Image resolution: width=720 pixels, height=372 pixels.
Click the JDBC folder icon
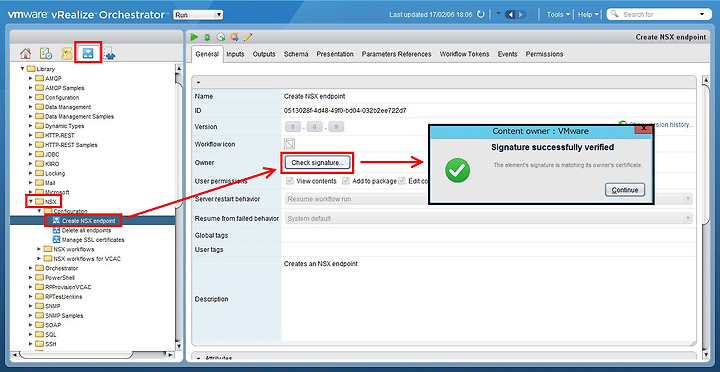(39, 154)
